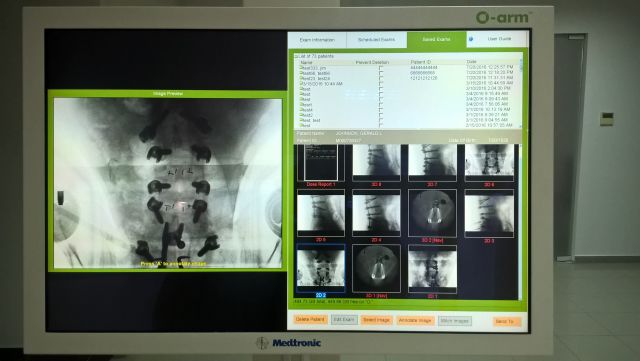Select the 2D 7 image thumbnail
This screenshot has width=640, height=361.
pyautogui.click(x=432, y=163)
